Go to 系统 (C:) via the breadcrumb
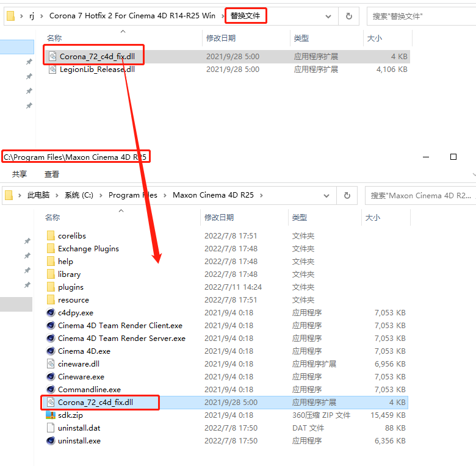 point(79,195)
